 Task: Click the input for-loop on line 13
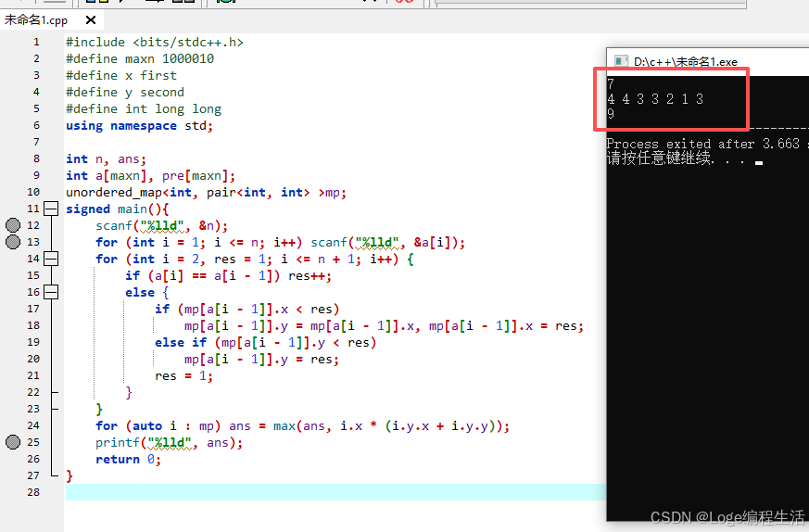[x=280, y=242]
